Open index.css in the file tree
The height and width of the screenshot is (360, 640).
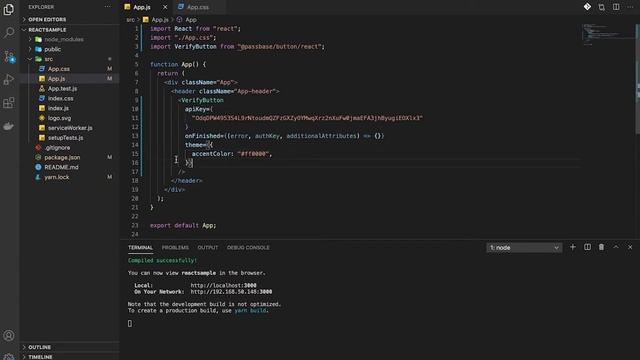click(x=69, y=98)
